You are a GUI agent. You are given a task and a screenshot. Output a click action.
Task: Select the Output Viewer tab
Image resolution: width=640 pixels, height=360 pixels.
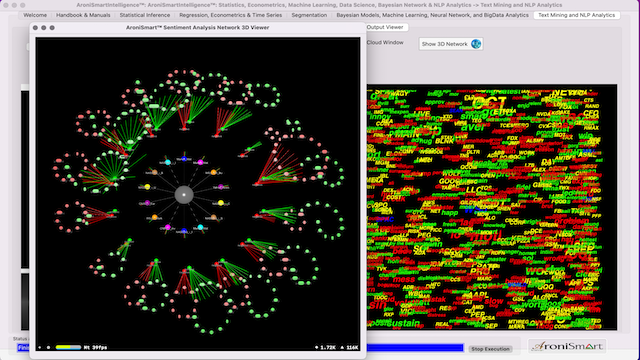(385, 27)
